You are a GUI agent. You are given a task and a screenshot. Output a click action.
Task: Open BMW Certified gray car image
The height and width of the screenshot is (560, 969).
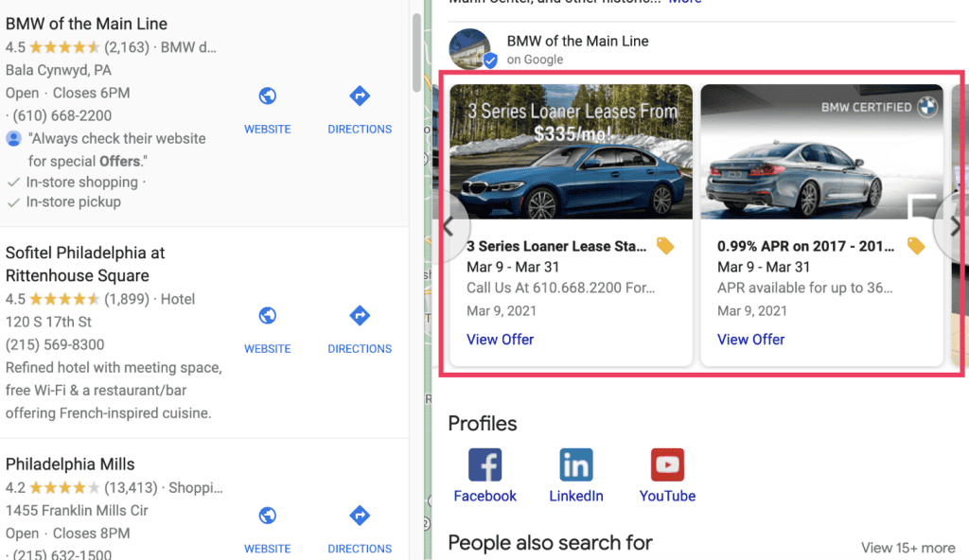(822, 151)
